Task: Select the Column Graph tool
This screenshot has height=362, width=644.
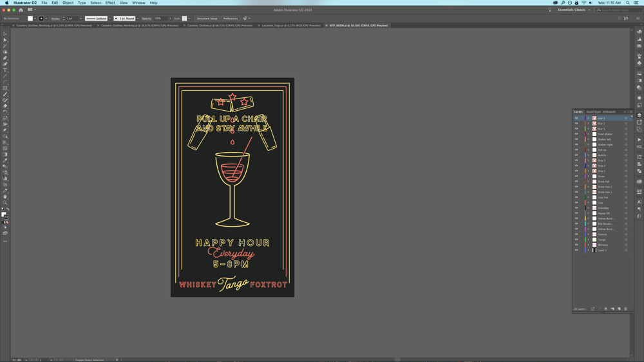Action: 5,178
